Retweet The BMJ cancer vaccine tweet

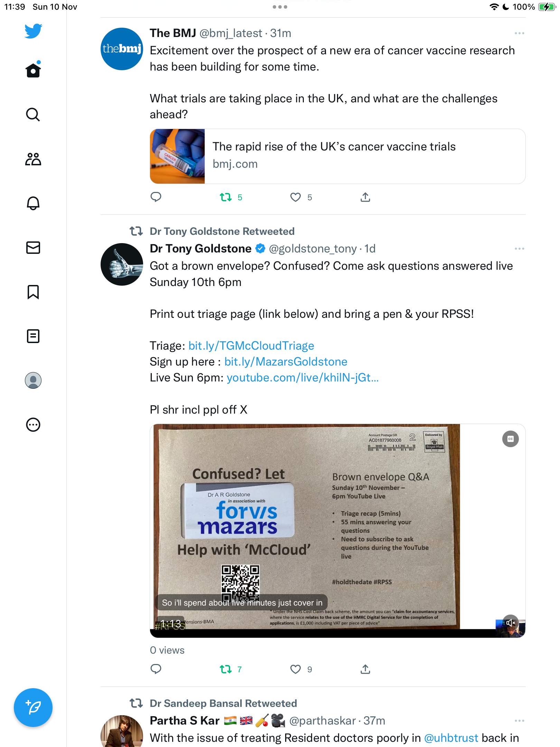coord(226,197)
